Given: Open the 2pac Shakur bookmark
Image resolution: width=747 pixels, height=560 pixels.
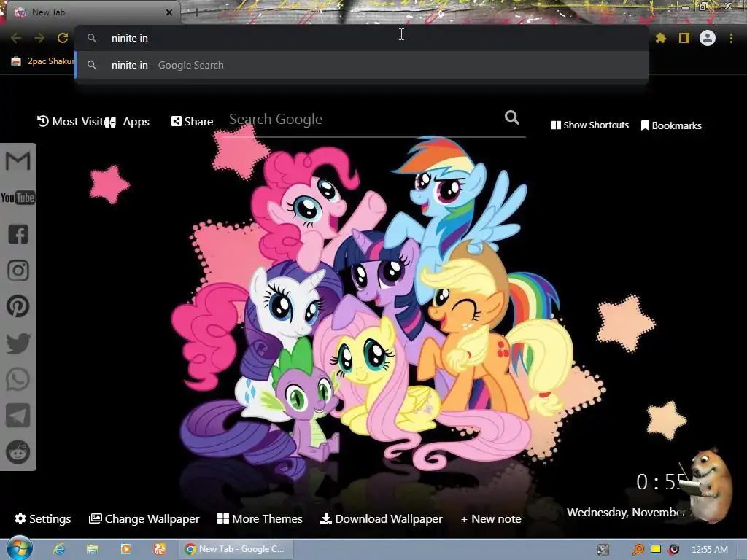Looking at the screenshot, I should pyautogui.click(x=43, y=61).
